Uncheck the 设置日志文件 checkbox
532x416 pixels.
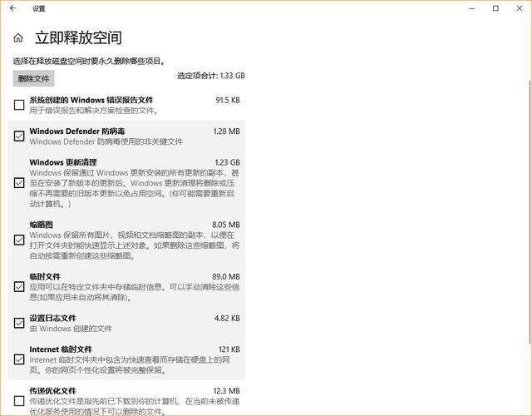(x=19, y=323)
